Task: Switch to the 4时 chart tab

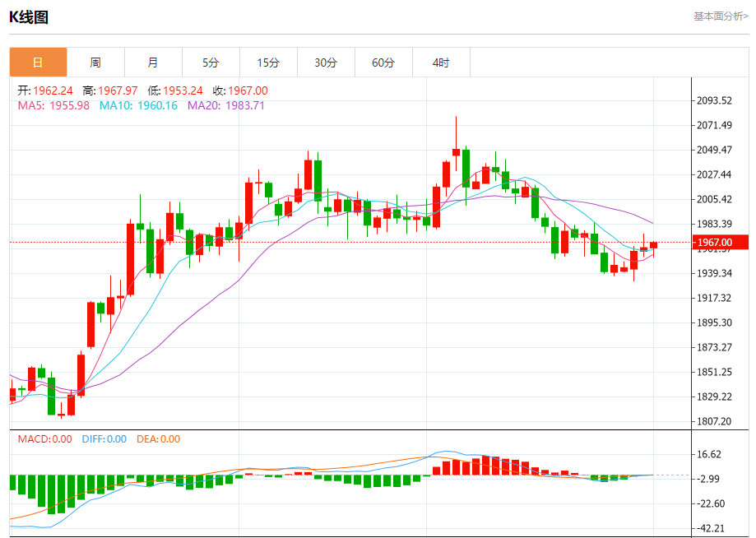Action: [441, 63]
